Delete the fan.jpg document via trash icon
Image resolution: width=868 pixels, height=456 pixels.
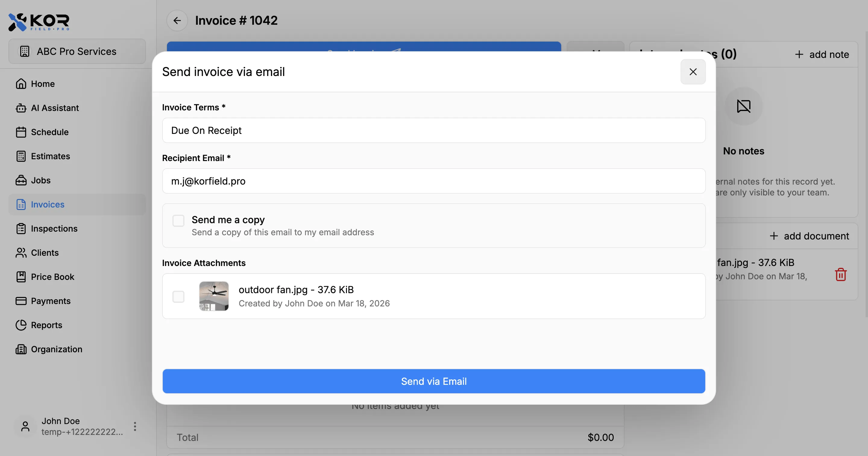coord(841,274)
